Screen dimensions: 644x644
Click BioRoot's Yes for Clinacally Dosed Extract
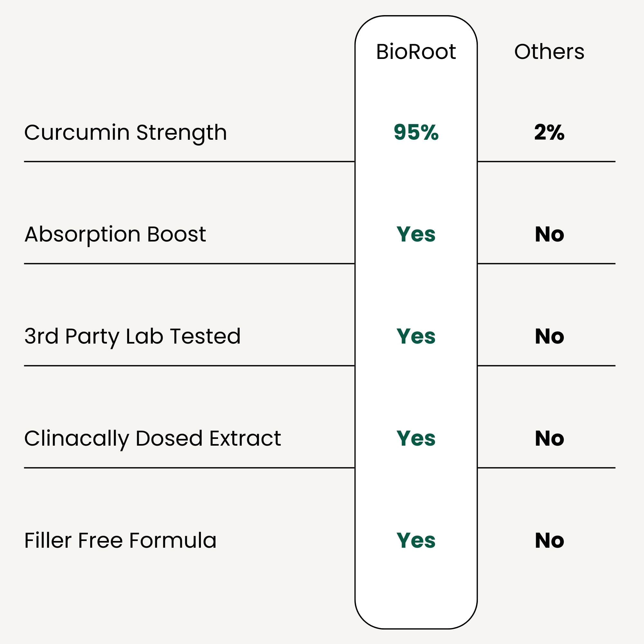pyautogui.click(x=416, y=438)
